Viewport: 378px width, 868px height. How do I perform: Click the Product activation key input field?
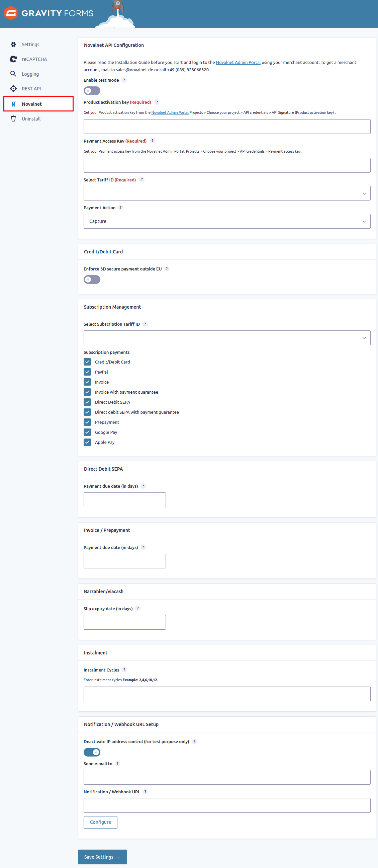227,127
